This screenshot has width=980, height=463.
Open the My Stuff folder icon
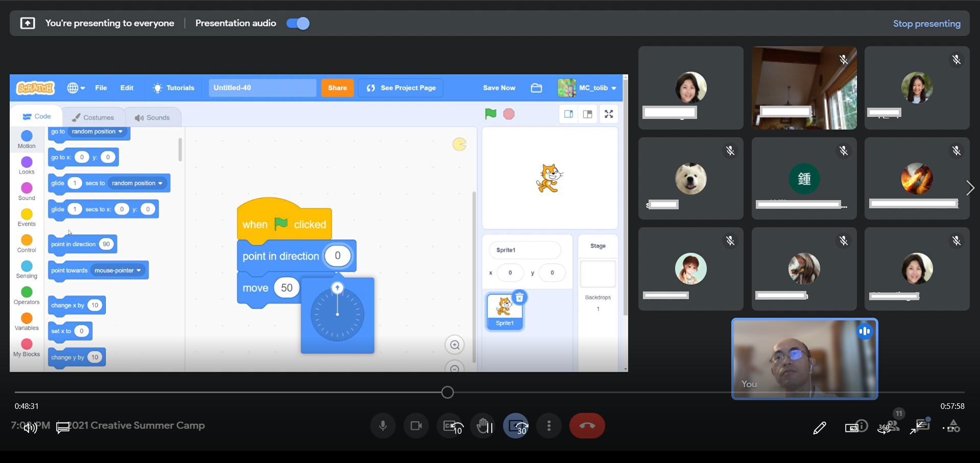[x=536, y=88]
